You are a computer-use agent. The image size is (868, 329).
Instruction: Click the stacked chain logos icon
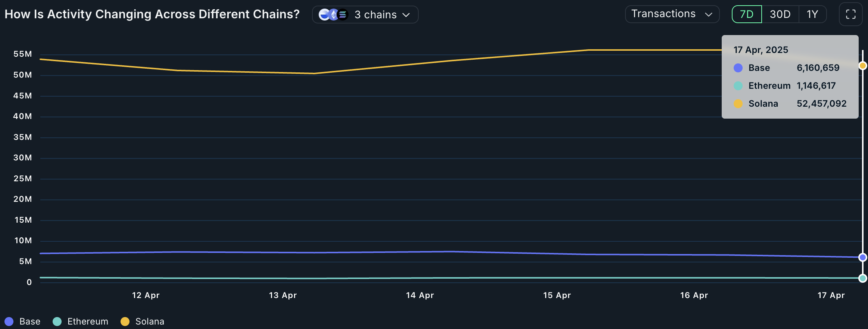pyautogui.click(x=333, y=15)
